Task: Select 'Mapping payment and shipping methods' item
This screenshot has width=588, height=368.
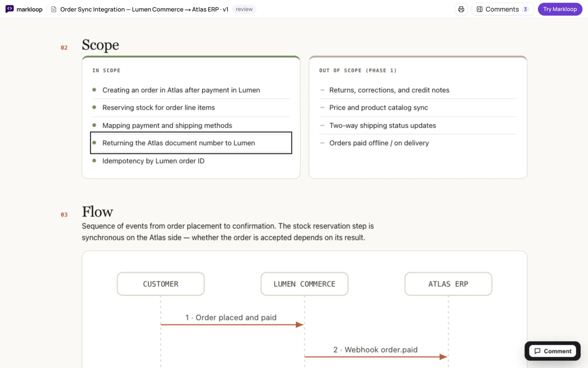Action: pos(191,125)
